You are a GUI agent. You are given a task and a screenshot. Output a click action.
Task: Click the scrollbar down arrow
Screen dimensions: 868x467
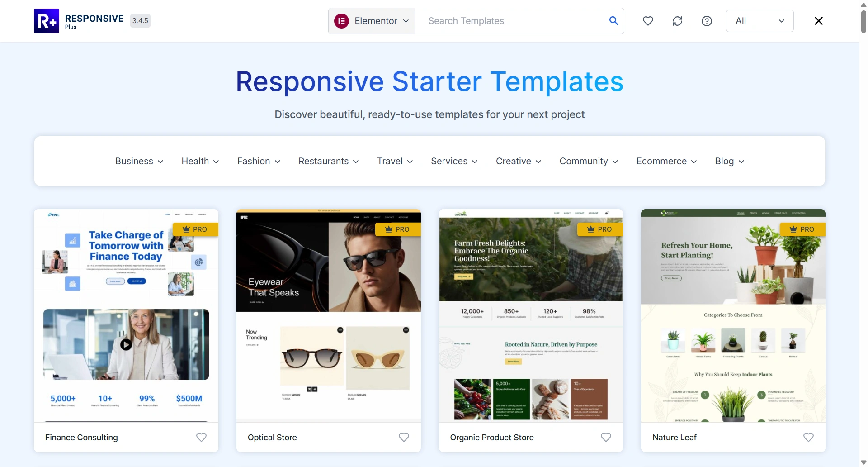(x=863, y=462)
